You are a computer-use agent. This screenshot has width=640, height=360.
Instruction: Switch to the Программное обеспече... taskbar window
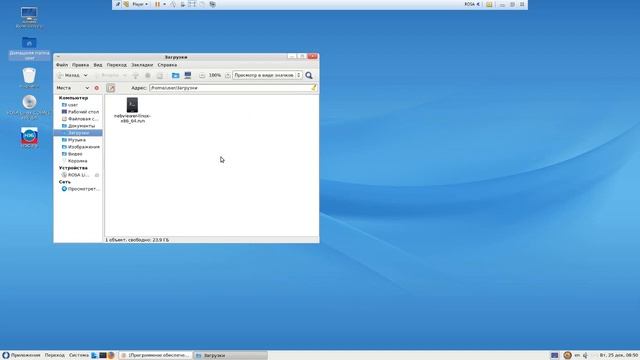point(156,356)
